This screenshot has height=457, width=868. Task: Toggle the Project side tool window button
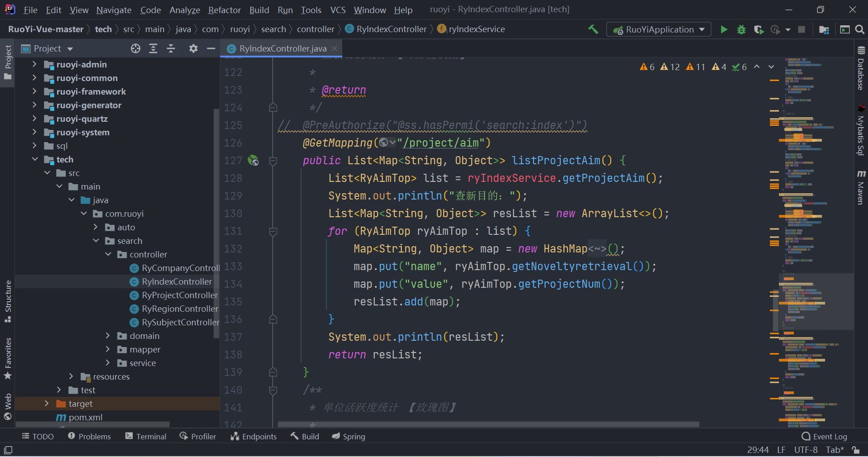pyautogui.click(x=8, y=62)
